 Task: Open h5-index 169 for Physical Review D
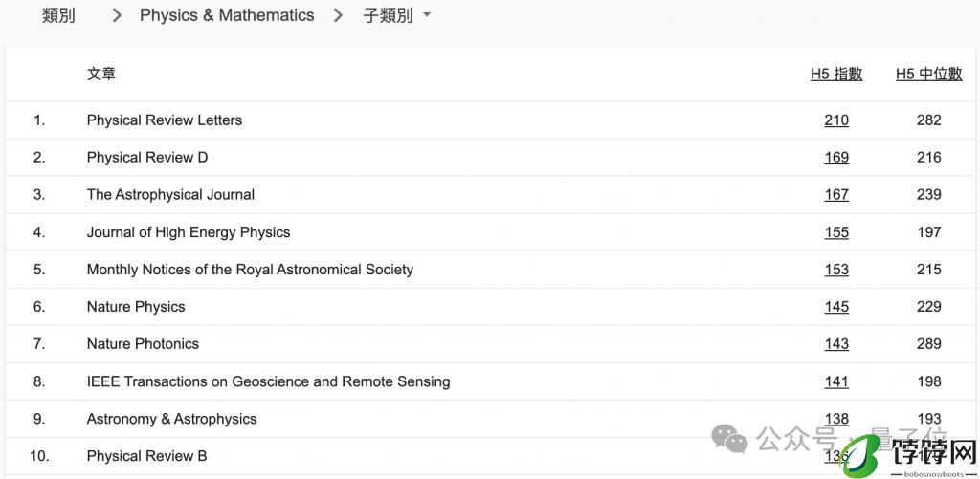tap(836, 158)
